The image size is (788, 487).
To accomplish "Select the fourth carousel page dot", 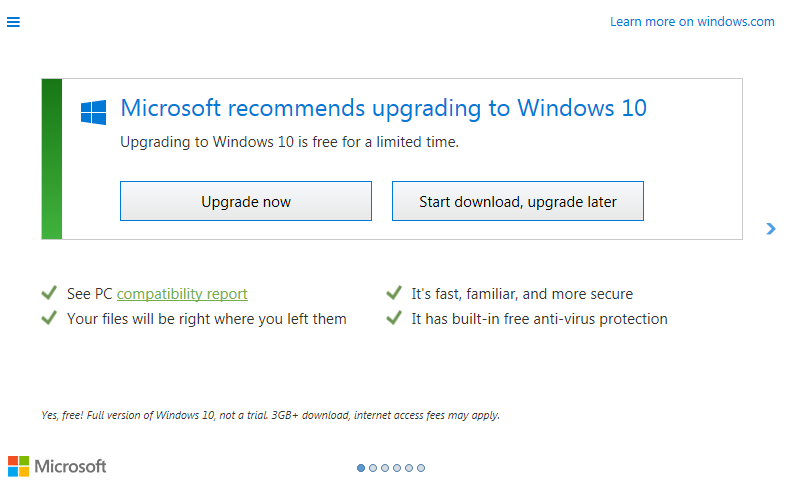I will [x=397, y=468].
